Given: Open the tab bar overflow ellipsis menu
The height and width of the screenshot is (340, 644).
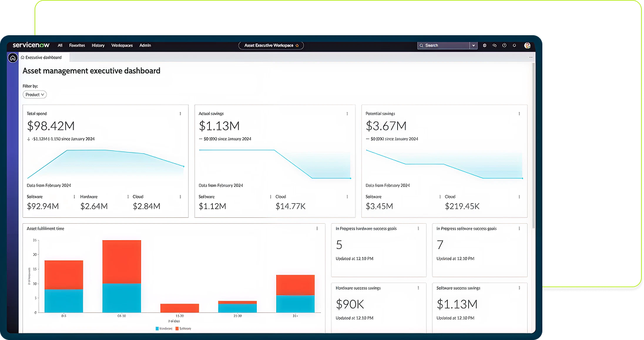Looking at the screenshot, I should 531,58.
